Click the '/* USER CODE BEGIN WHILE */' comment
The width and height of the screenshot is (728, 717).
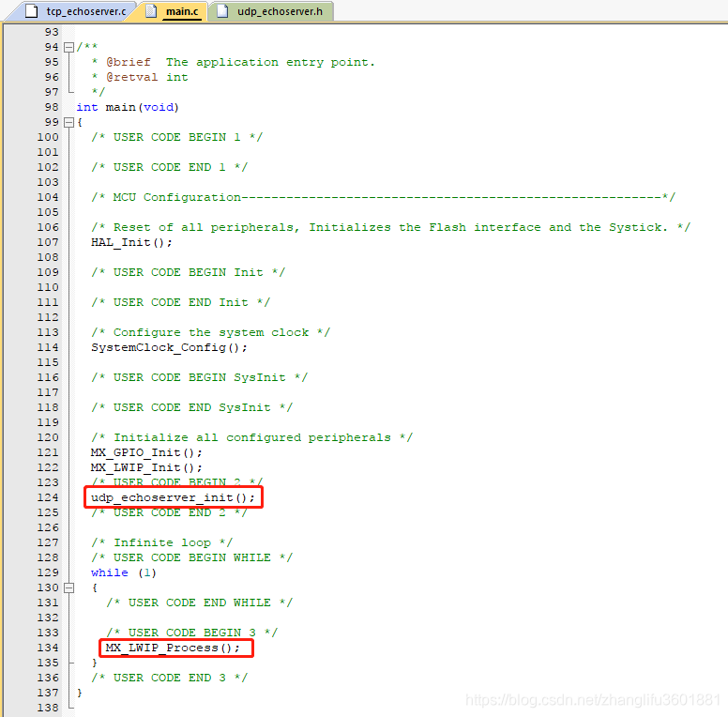coord(191,557)
